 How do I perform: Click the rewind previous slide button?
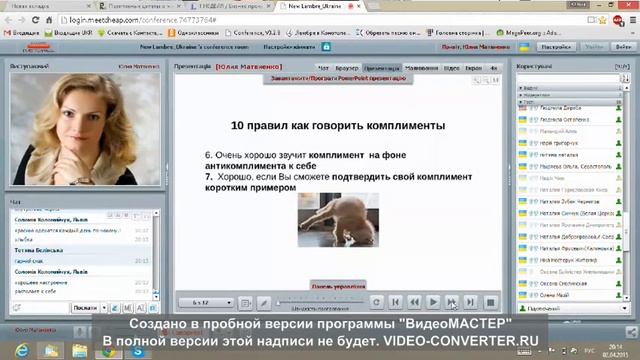414,302
